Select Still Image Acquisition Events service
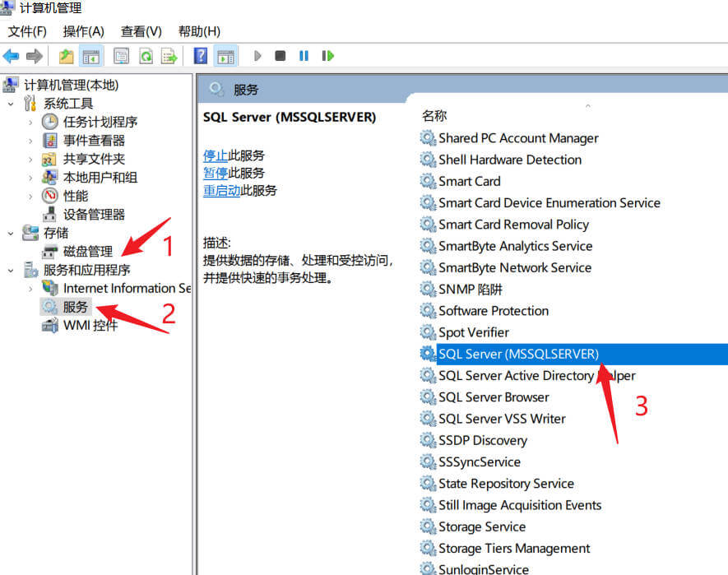The height and width of the screenshot is (575, 728). coord(520,505)
